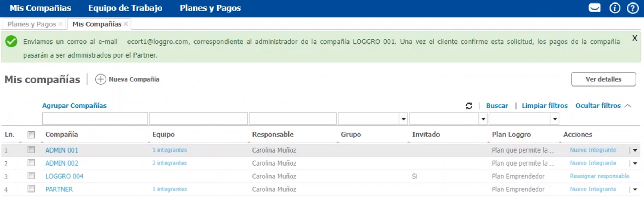Open the mail envelope icon
The width and height of the screenshot is (644, 201).
[x=594, y=8]
